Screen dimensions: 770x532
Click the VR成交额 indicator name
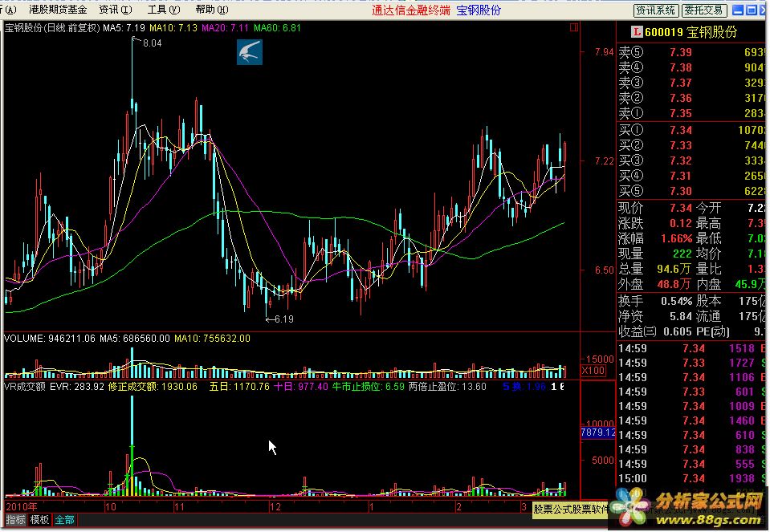25,387
